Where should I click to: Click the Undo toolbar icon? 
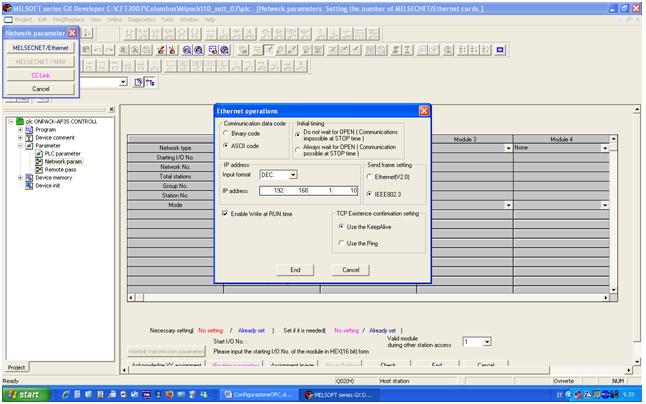(x=98, y=50)
